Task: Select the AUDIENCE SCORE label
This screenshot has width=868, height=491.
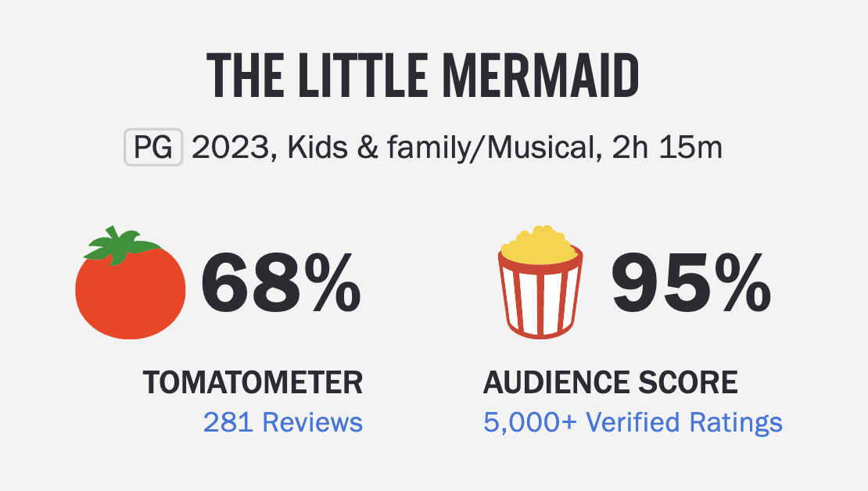Action: click(610, 383)
